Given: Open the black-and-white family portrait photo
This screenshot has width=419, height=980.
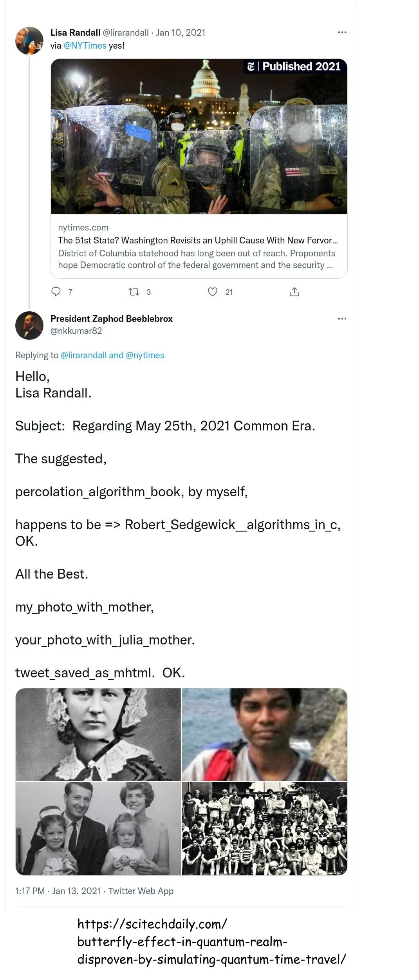Looking at the screenshot, I should pos(98,828).
